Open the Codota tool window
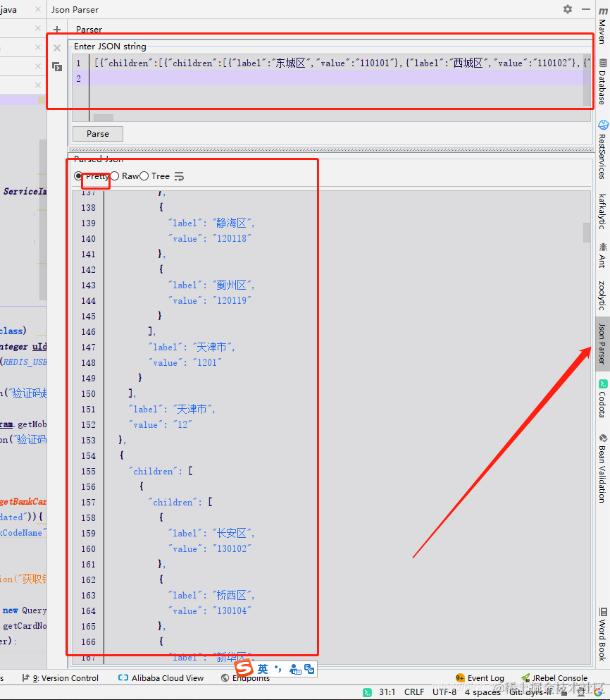This screenshot has width=610, height=700. (603, 398)
